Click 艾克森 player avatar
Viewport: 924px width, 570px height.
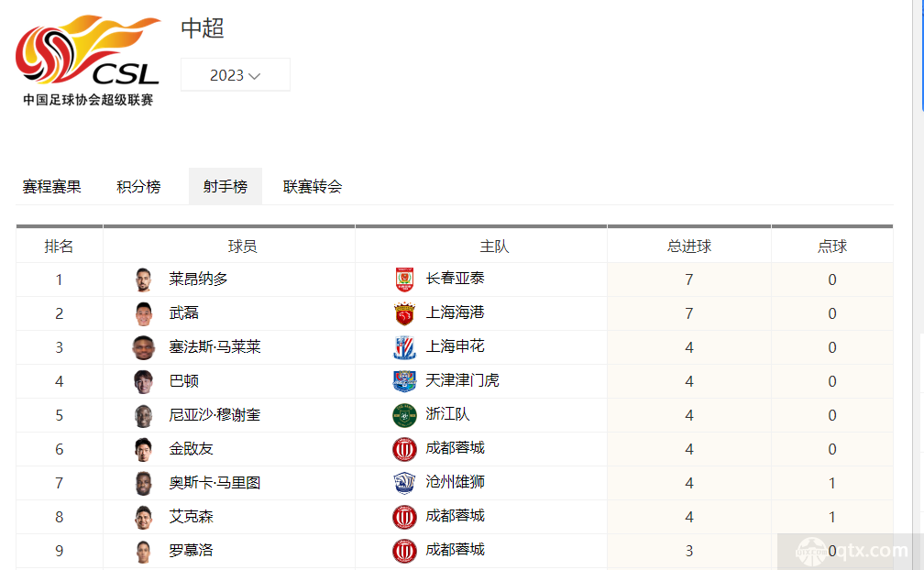[x=143, y=517]
